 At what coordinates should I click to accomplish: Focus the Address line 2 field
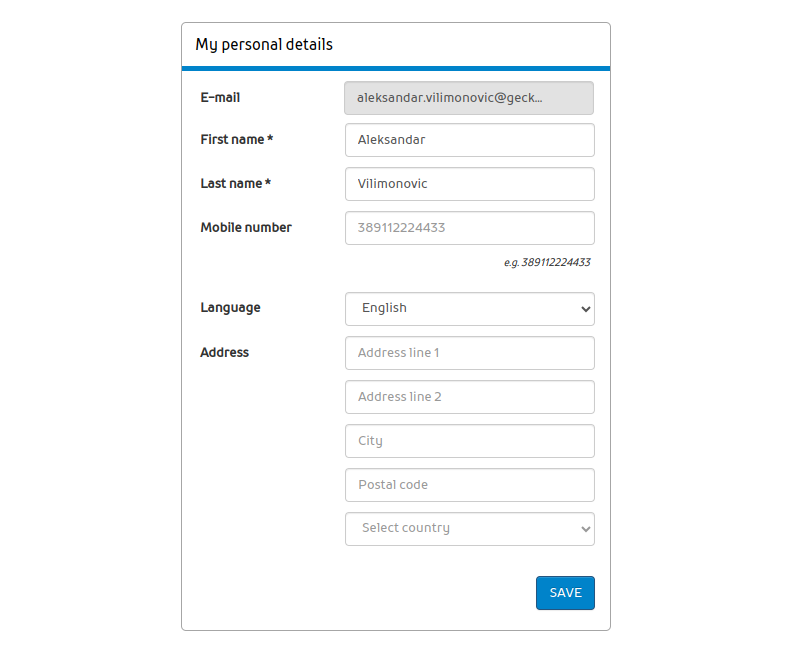tap(469, 397)
